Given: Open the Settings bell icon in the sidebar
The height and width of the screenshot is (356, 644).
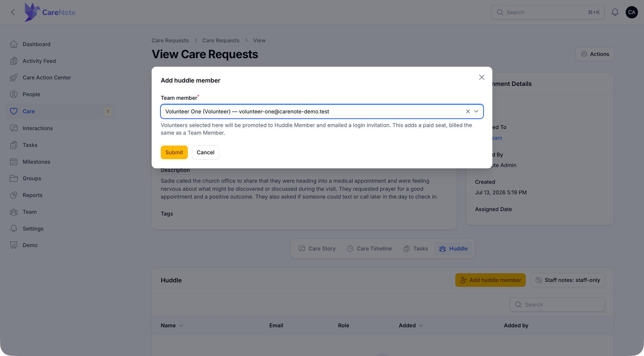Looking at the screenshot, I should tap(14, 229).
